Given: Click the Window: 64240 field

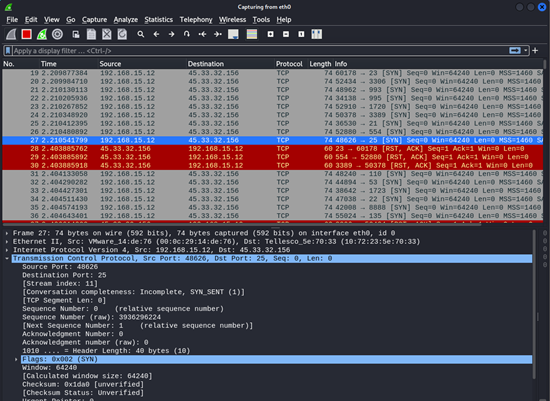Looking at the screenshot, I should (x=49, y=368).
